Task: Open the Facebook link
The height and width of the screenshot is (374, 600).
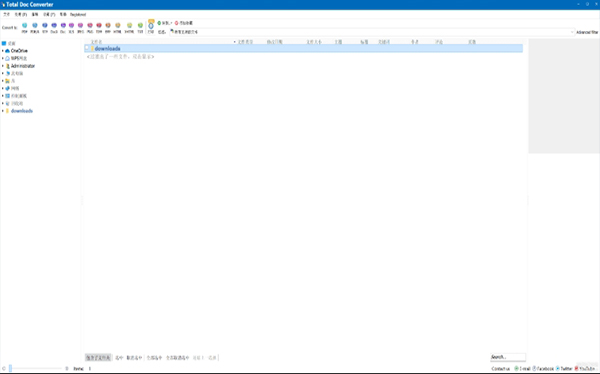Action: [543, 368]
